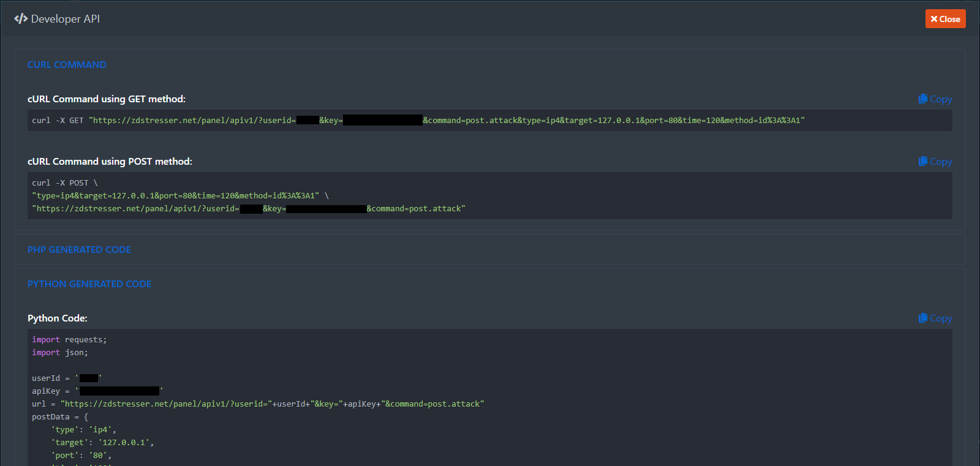Image resolution: width=980 pixels, height=466 pixels.
Task: Click the cURL GET command code box
Action: point(490,121)
